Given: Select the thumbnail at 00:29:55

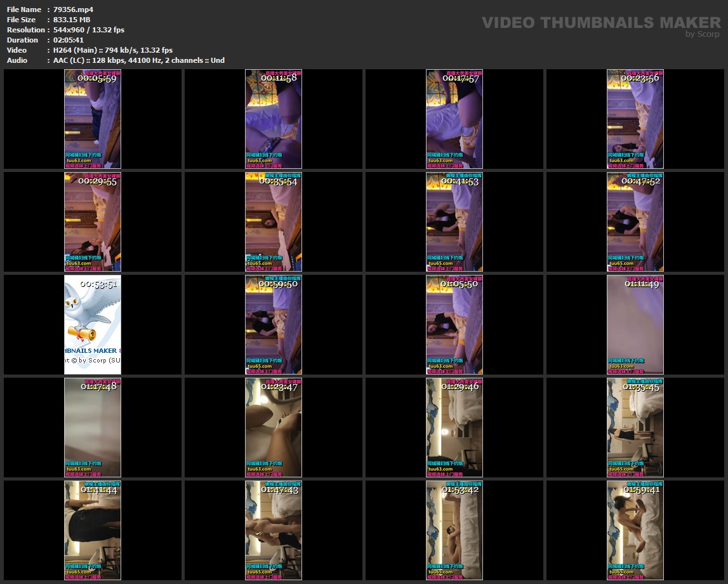Looking at the screenshot, I should [93, 222].
